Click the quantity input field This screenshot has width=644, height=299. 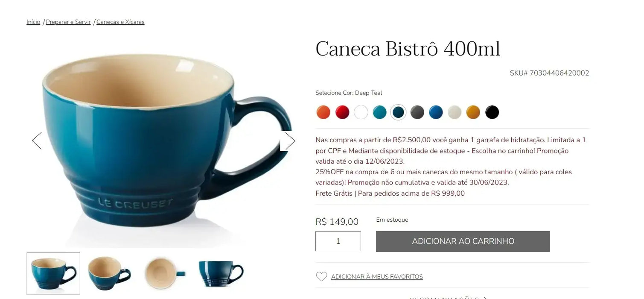click(338, 241)
